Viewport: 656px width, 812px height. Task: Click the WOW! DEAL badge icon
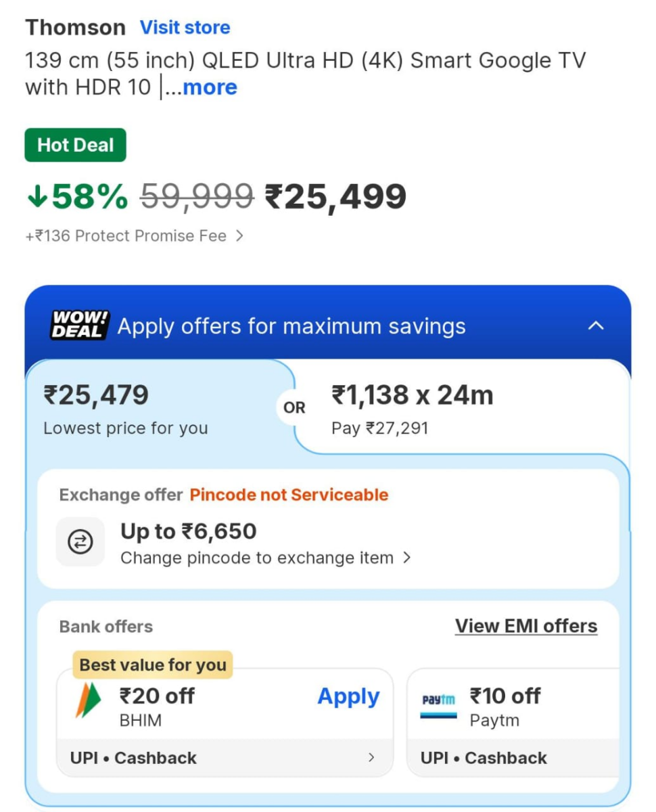pyautogui.click(x=76, y=325)
